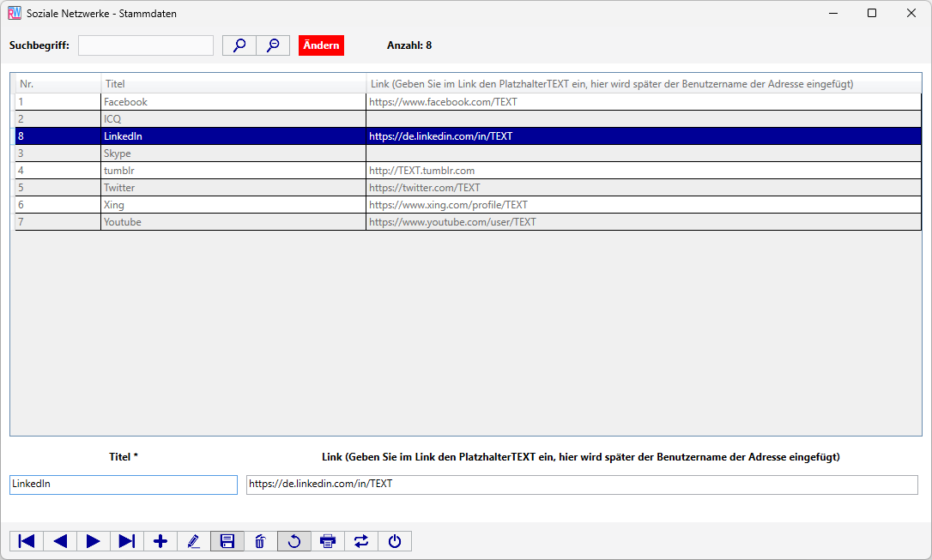Select the tumblr row
The image size is (932, 560).
coord(469,171)
